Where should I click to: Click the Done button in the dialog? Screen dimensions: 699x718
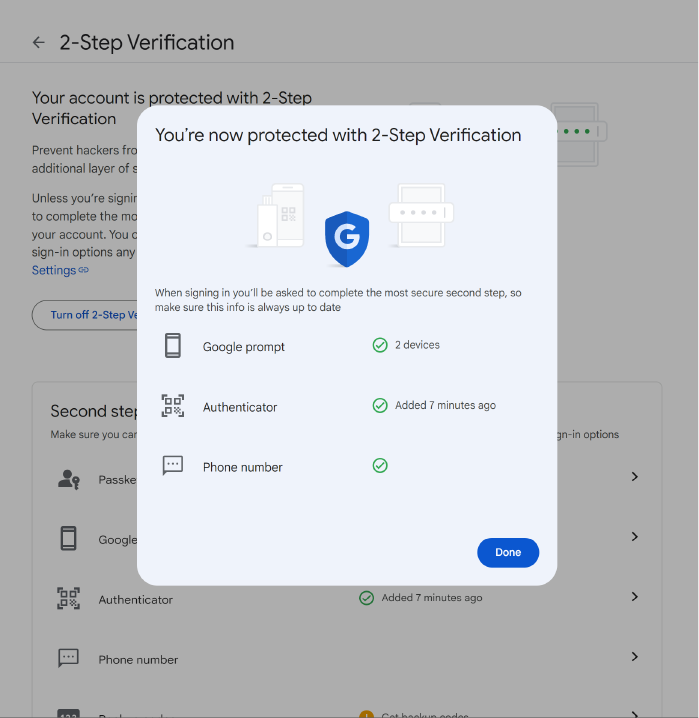[x=508, y=552]
